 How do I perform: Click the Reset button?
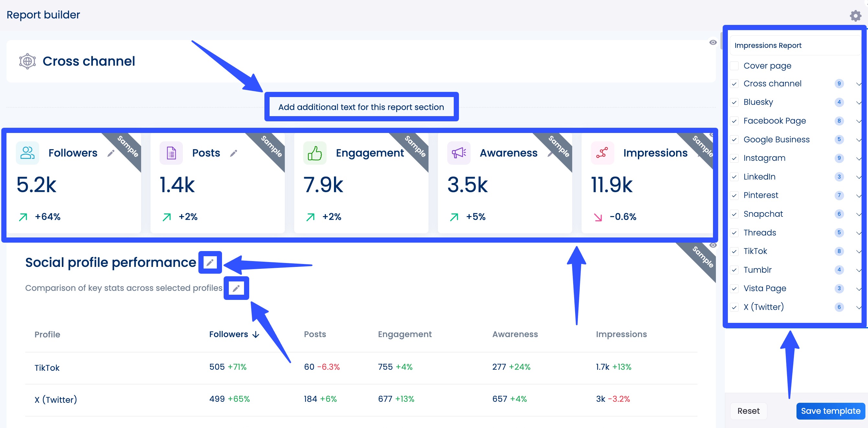click(x=748, y=411)
